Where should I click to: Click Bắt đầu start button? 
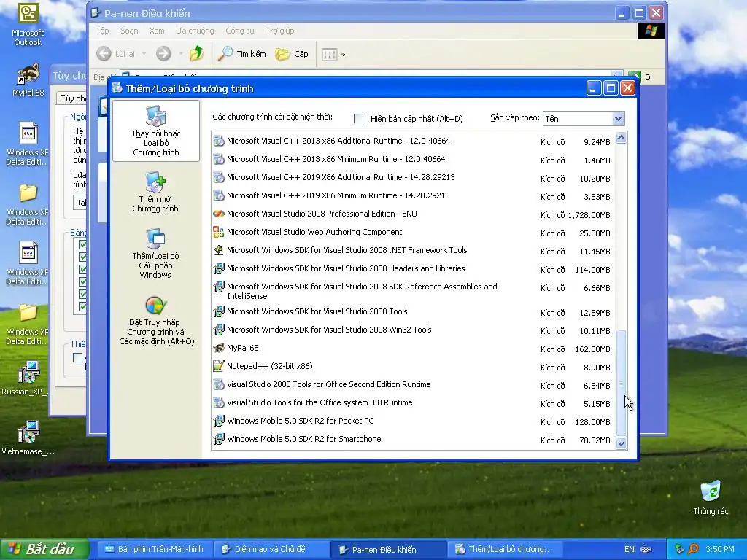pyautogui.click(x=44, y=549)
